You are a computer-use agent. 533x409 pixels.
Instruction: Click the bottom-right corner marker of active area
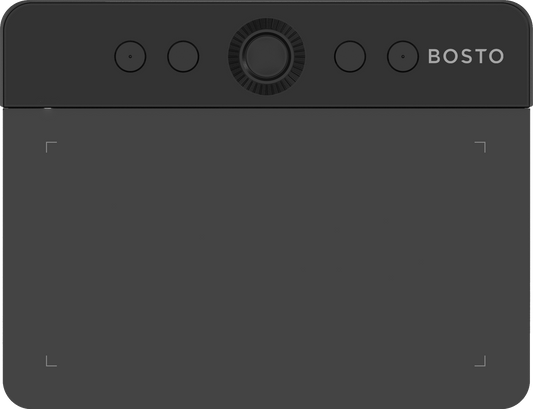coord(480,361)
